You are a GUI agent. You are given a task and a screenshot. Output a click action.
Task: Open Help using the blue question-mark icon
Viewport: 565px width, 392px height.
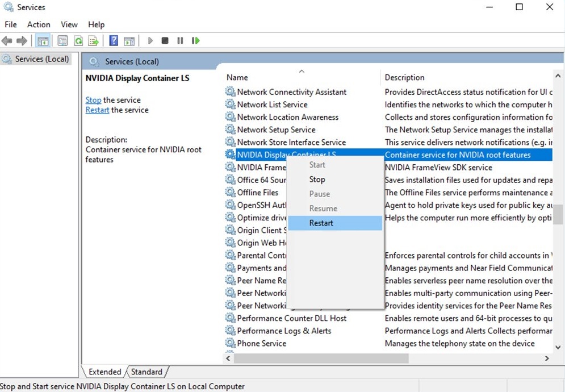pyautogui.click(x=114, y=41)
